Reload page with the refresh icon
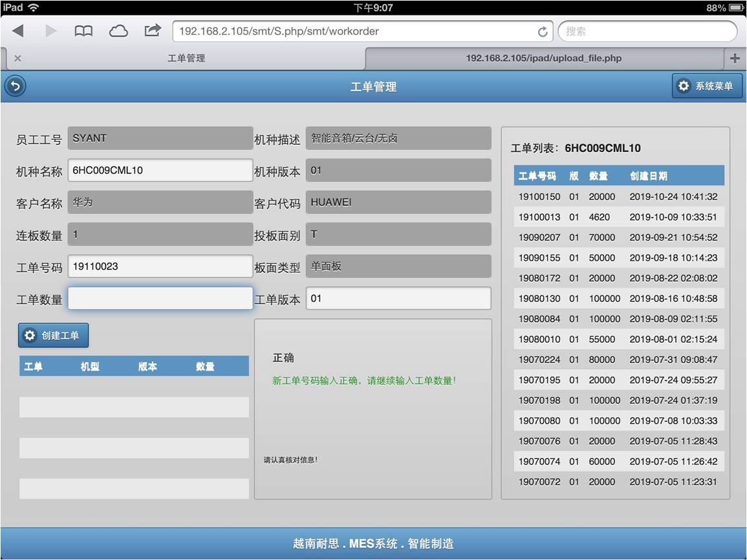 pos(542,32)
